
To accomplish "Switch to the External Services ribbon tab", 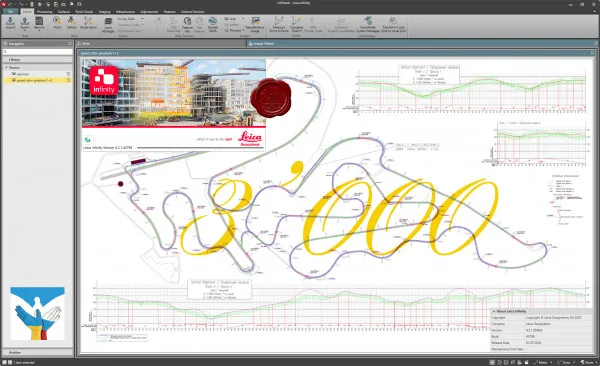I will tap(193, 11).
